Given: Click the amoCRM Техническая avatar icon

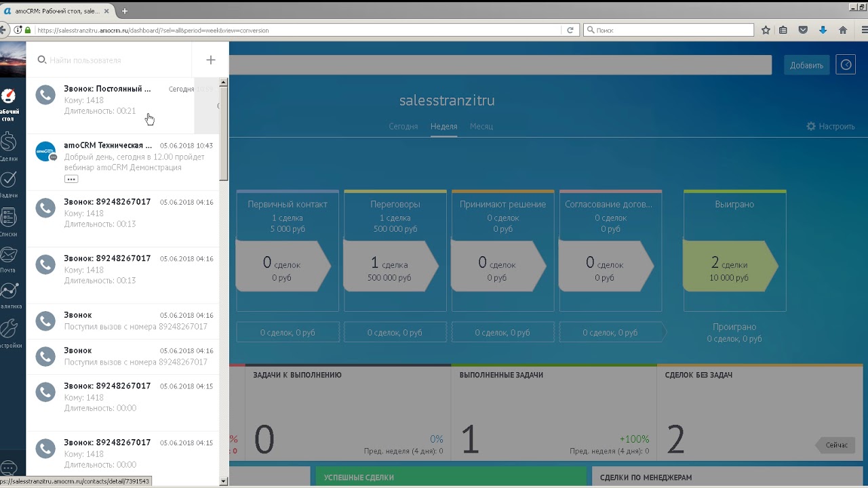Looking at the screenshot, I should (x=45, y=151).
